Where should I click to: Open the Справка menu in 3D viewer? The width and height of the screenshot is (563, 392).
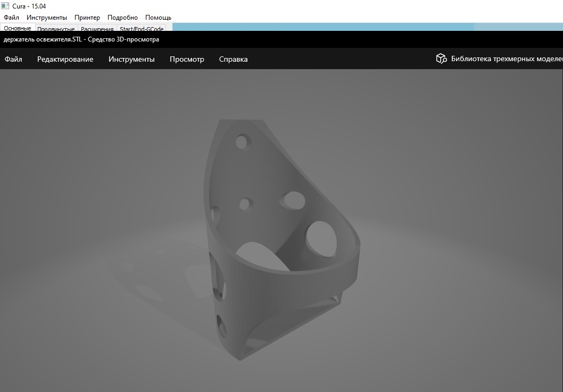[234, 59]
